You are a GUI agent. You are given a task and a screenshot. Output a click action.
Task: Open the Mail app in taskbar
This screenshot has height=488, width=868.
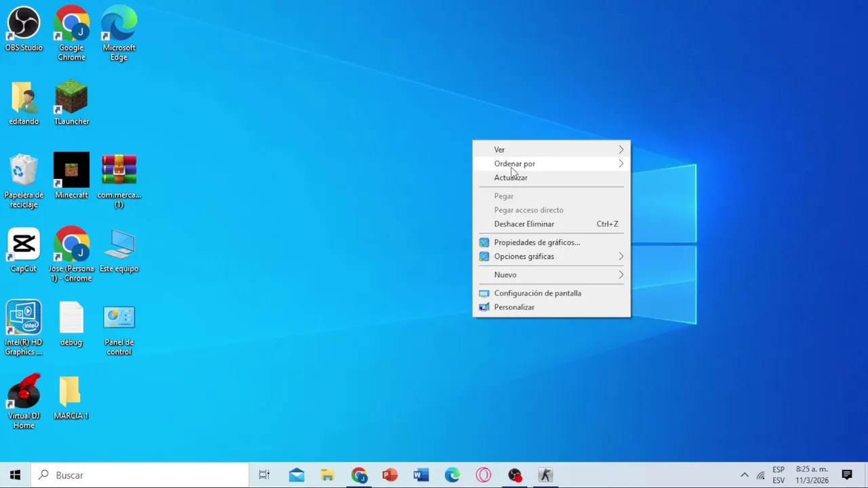coord(296,475)
